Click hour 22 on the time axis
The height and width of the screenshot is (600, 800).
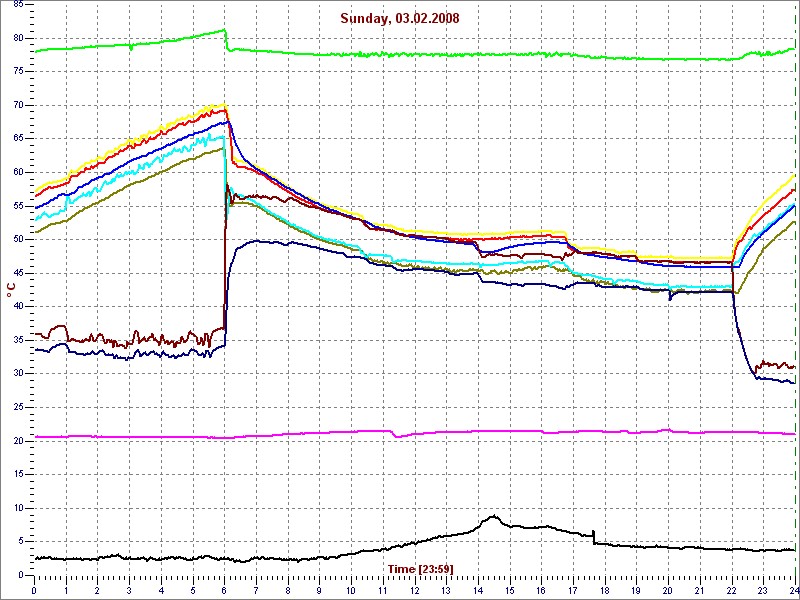point(732,590)
